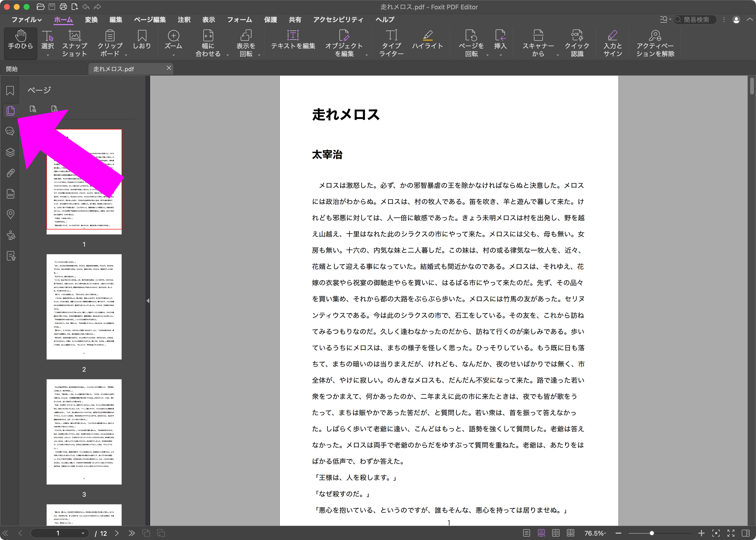The height and width of the screenshot is (540, 756).
Task: Click the zoom in plus button
Action: click(701, 533)
